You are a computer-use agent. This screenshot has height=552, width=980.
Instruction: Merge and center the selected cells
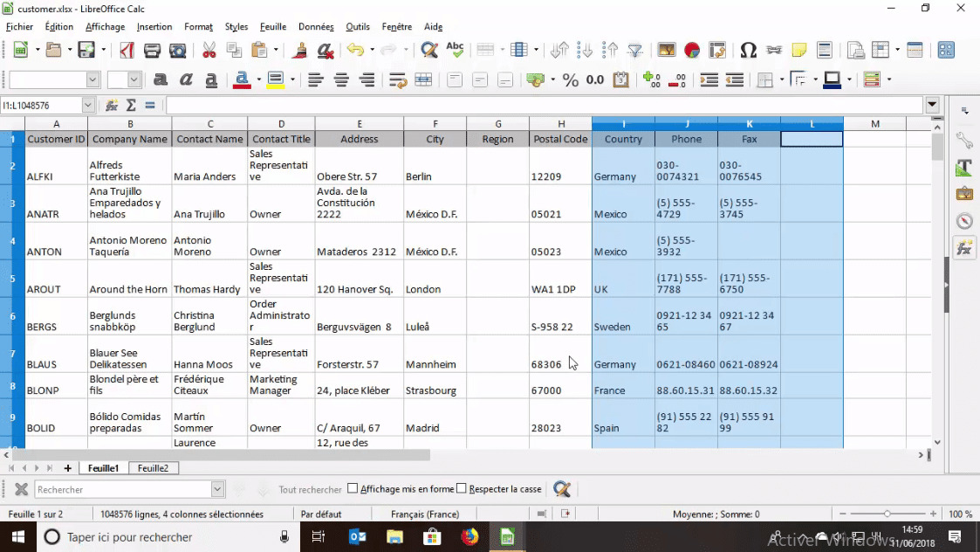point(423,79)
